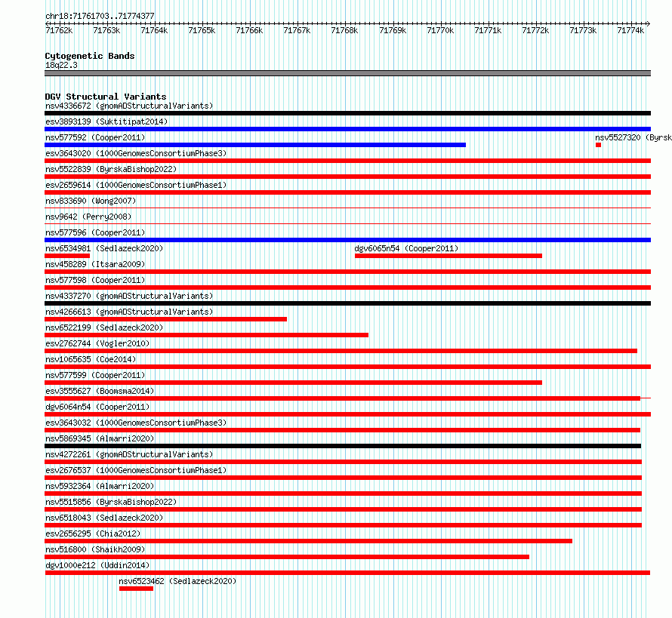Select the nsv458289 Itsara2009 label

95,264
